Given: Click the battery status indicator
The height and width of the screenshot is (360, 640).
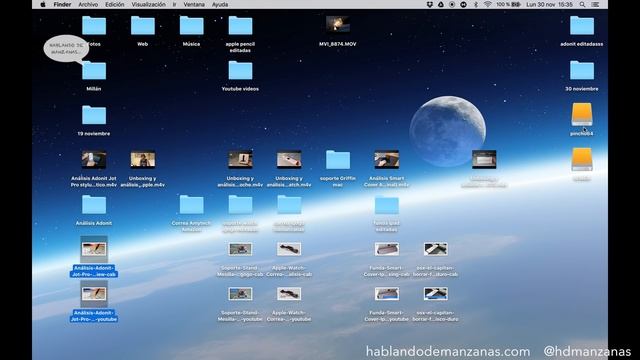Looking at the screenshot, I should pos(508,4).
